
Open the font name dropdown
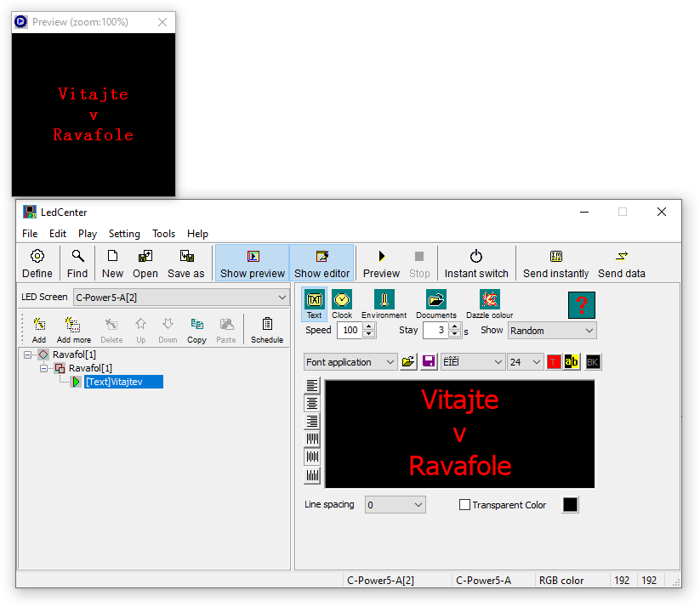[473, 362]
